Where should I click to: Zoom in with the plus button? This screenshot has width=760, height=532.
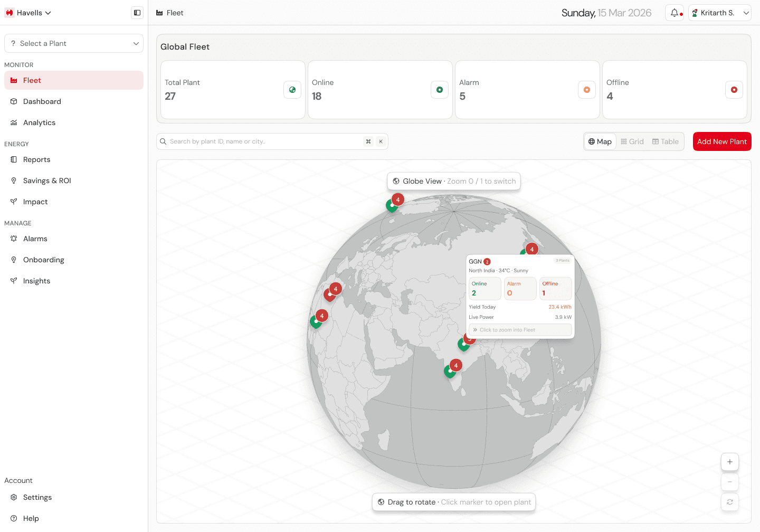[x=730, y=462]
